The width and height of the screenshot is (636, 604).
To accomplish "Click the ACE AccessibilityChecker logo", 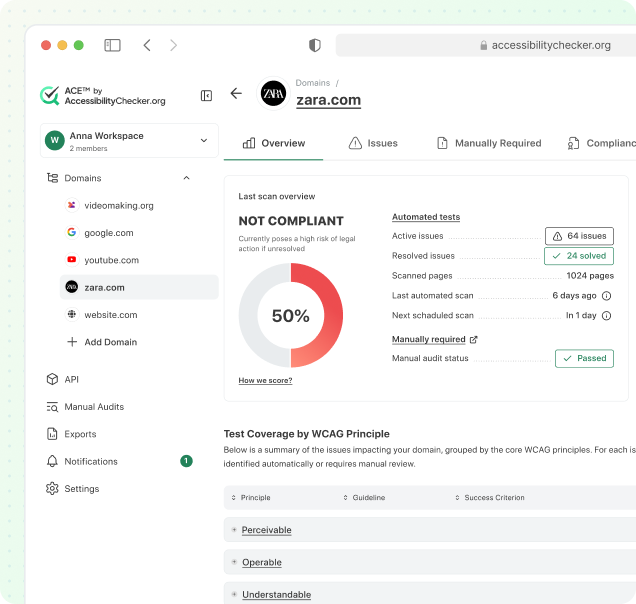I will [103, 96].
